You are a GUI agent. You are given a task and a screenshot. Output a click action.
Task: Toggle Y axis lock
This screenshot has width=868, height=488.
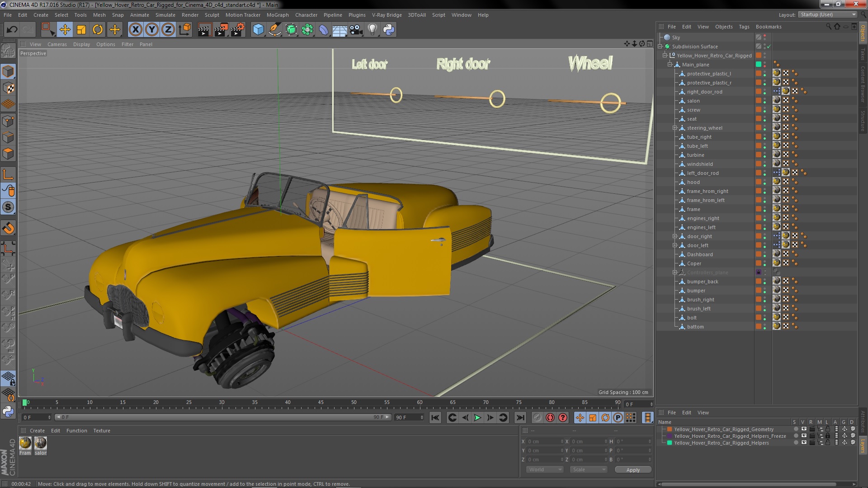point(152,30)
